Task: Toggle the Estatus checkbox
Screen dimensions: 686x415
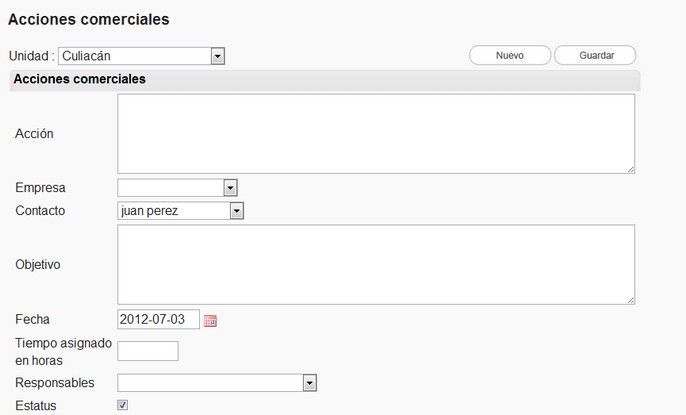Action: click(123, 405)
